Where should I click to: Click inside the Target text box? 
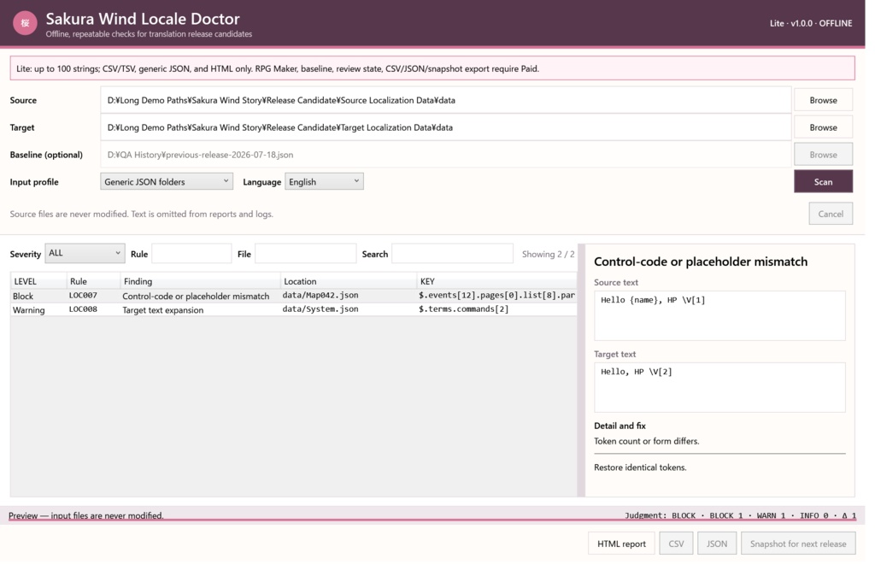tap(719, 387)
